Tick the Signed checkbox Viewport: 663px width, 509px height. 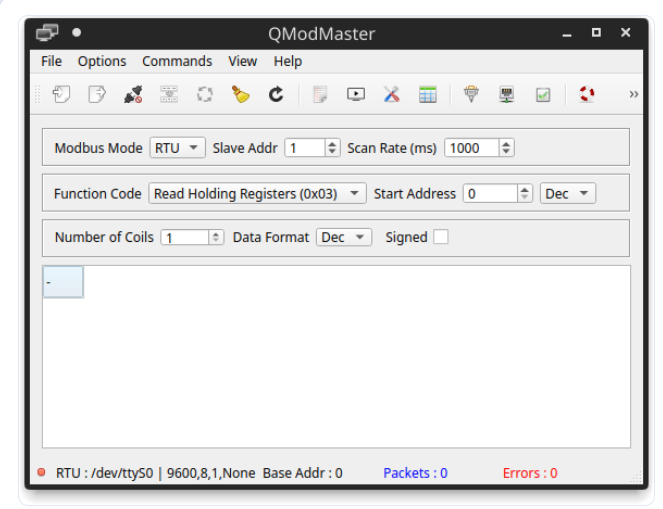(x=441, y=237)
